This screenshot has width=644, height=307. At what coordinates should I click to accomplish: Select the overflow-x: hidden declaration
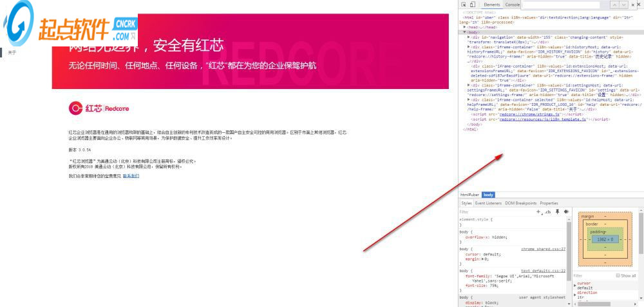click(486, 237)
